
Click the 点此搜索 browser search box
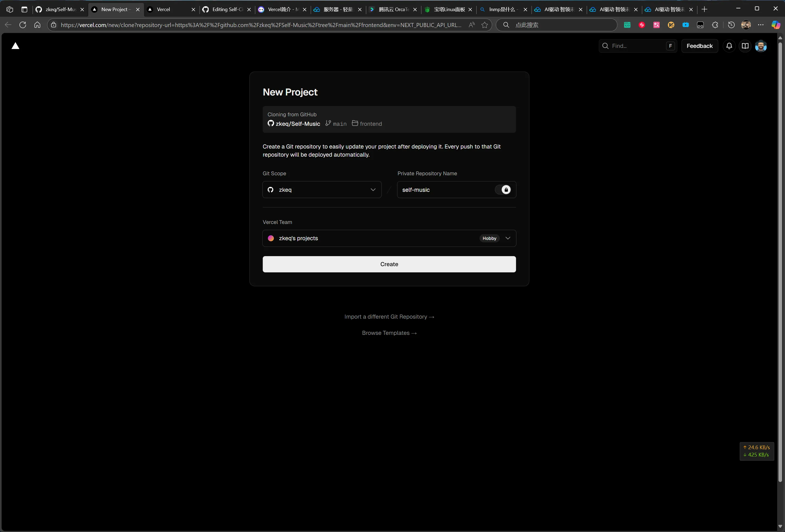(x=556, y=25)
